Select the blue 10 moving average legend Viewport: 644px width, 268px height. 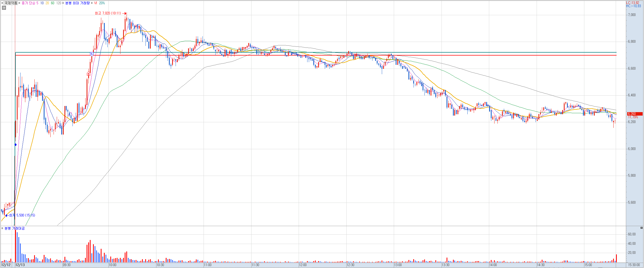[42, 3]
